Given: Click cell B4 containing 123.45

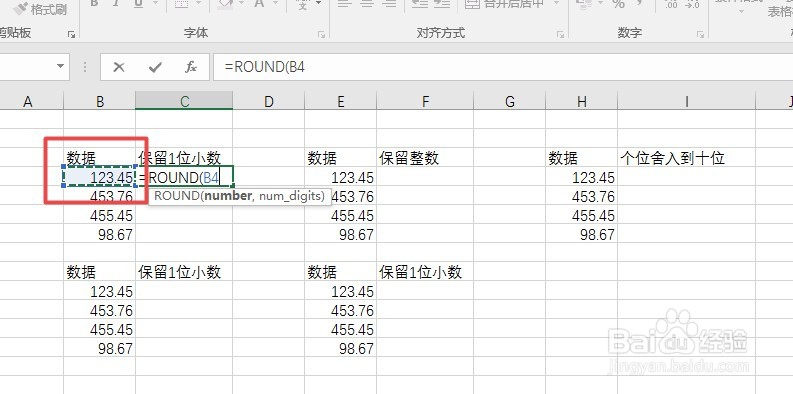Looking at the screenshot, I should pos(100,177).
